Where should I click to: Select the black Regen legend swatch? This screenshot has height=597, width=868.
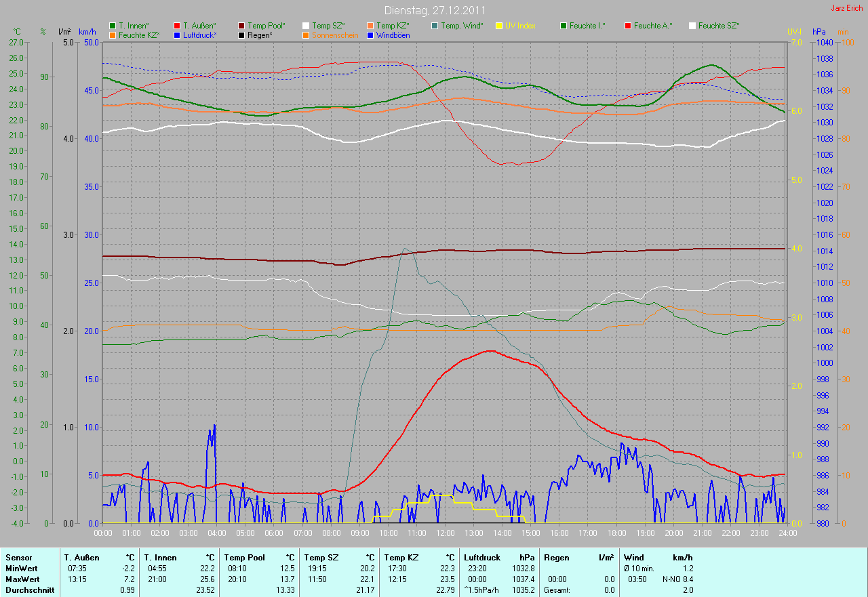coord(241,35)
